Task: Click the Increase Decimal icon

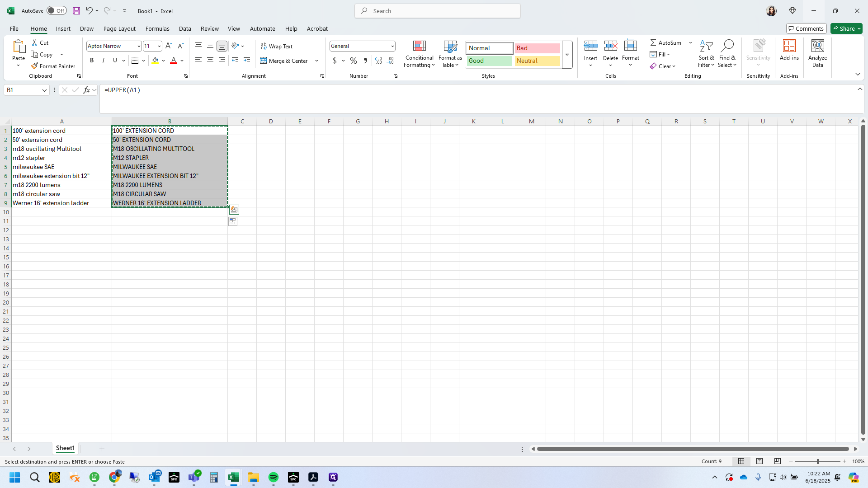Action: [378, 61]
